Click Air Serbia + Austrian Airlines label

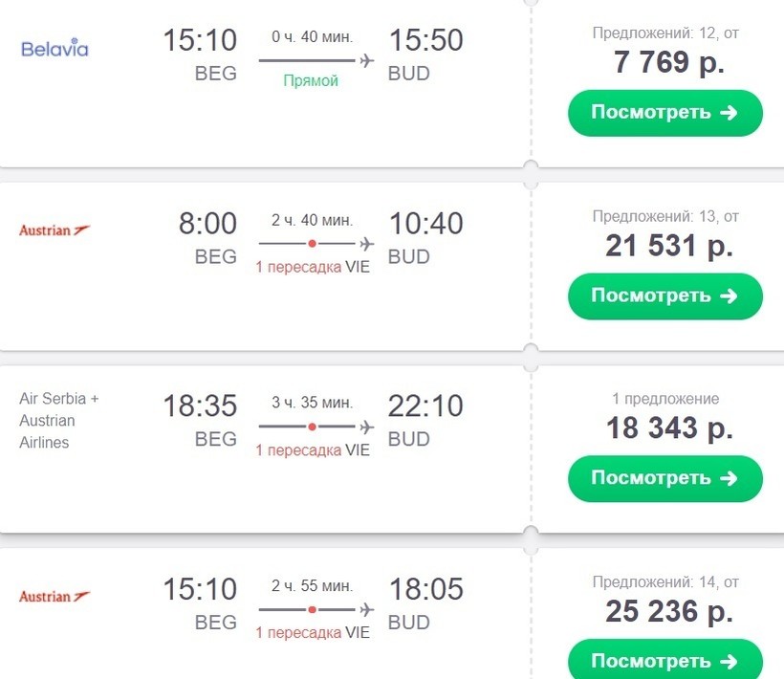59,421
